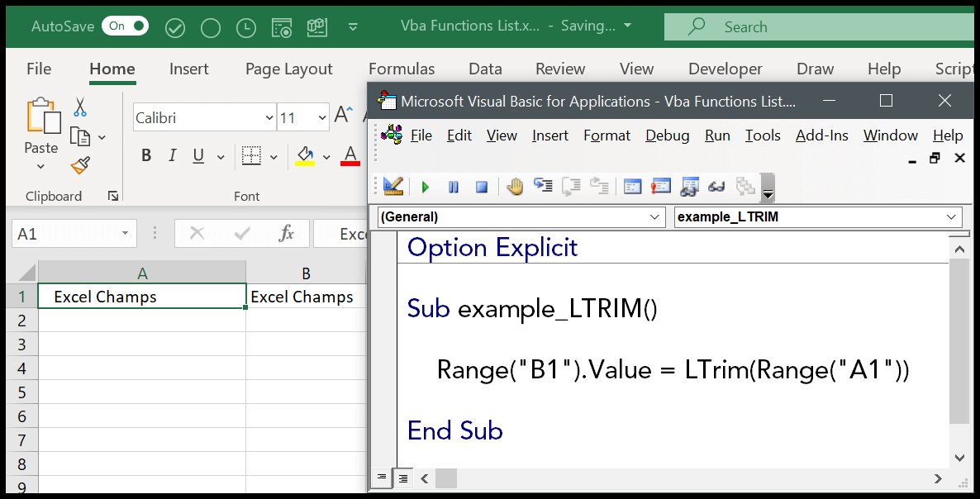980x499 pixels.
Task: Click the Step Over debug icon
Action: point(571,187)
